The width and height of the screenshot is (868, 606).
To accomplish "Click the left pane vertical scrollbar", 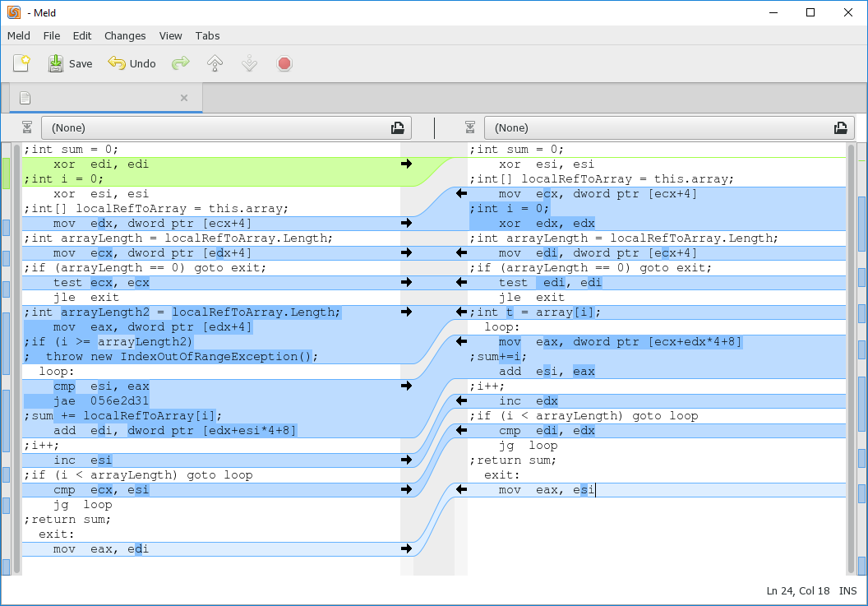I will coord(17,359).
